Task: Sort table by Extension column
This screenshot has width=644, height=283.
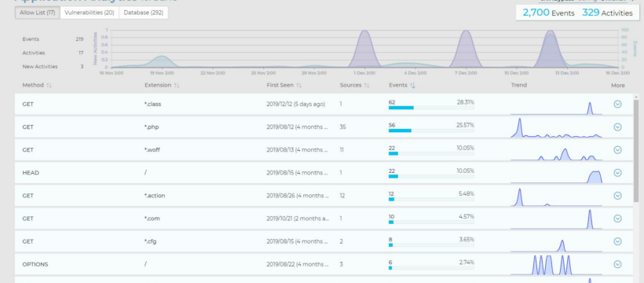Action: click(x=162, y=85)
